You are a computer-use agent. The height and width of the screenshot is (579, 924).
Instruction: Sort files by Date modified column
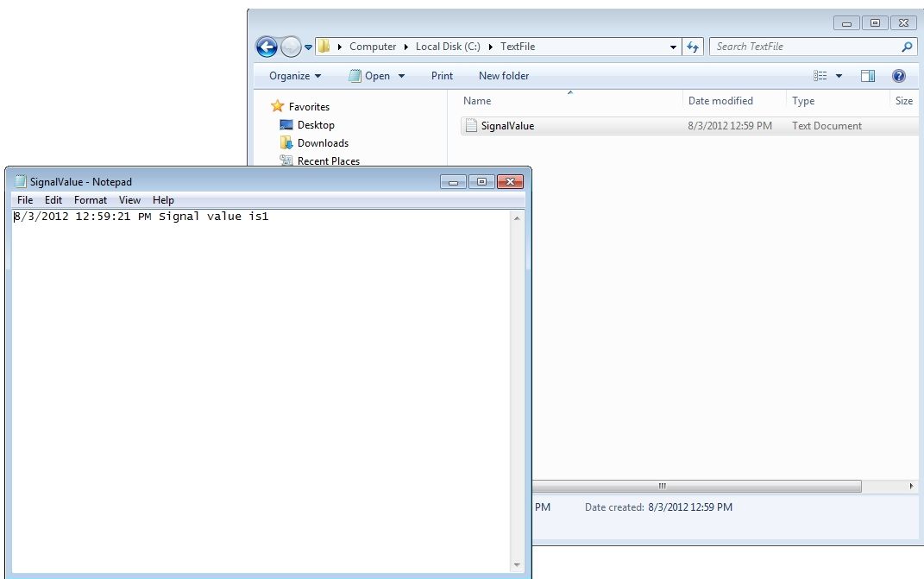click(x=720, y=101)
